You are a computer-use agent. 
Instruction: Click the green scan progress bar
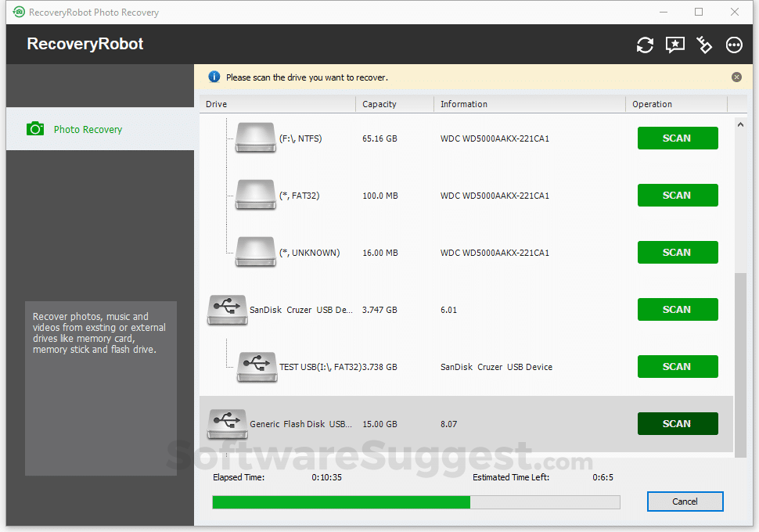click(x=340, y=501)
